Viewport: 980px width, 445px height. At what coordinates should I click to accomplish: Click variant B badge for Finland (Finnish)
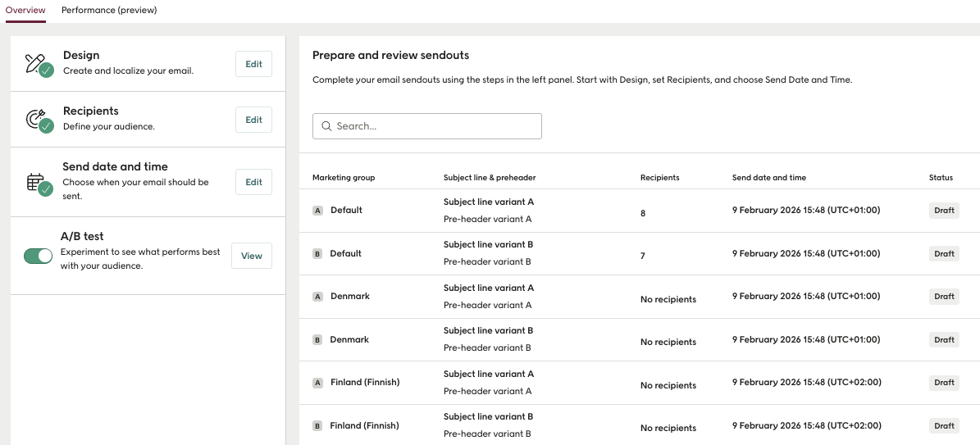pos(317,426)
